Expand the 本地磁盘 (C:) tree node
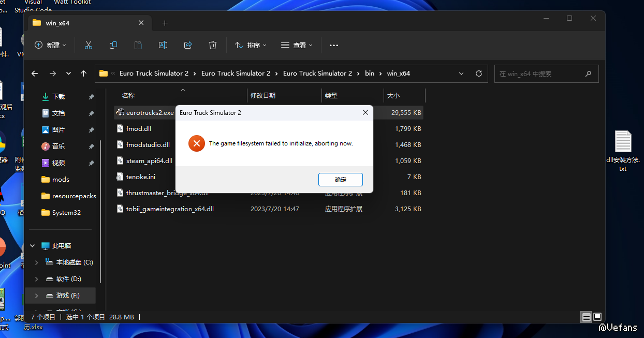 (x=36, y=262)
